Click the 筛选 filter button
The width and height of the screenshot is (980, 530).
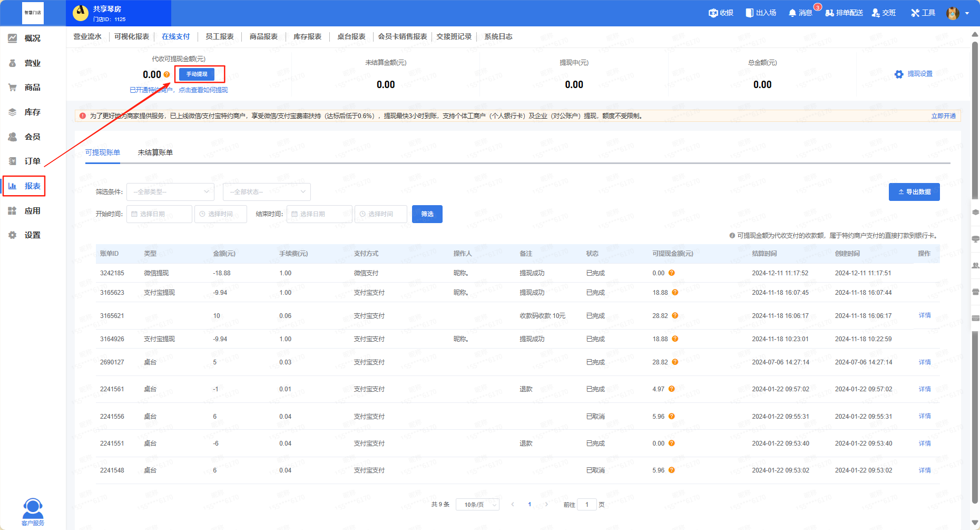[x=427, y=214]
